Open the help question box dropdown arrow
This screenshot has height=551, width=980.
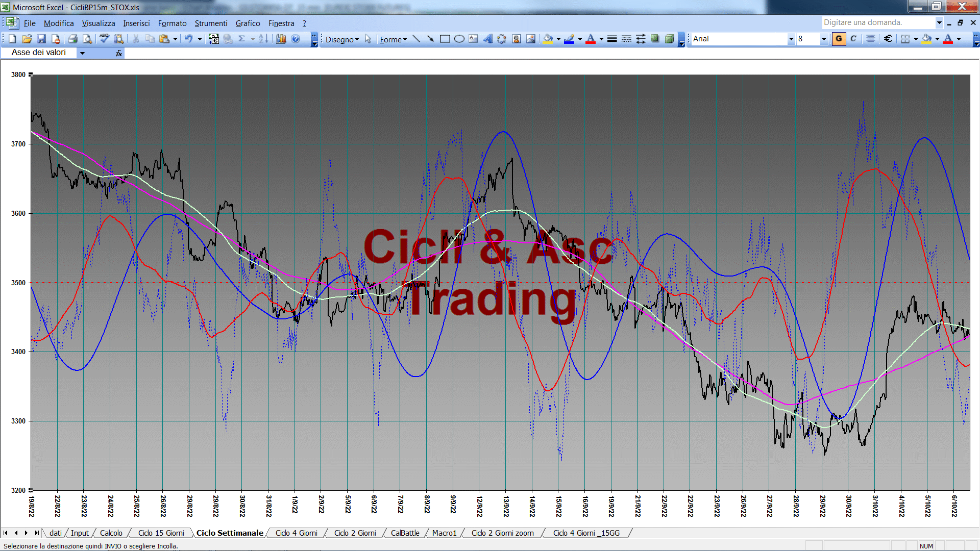pos(939,22)
